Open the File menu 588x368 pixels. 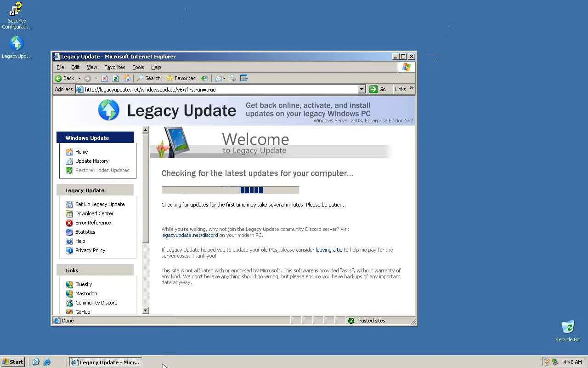pos(60,67)
